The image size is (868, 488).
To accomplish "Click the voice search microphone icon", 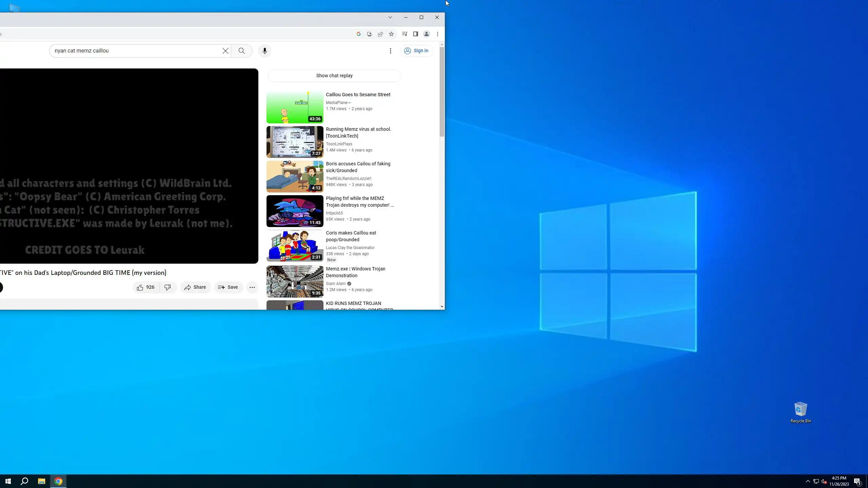I will click(x=264, y=51).
